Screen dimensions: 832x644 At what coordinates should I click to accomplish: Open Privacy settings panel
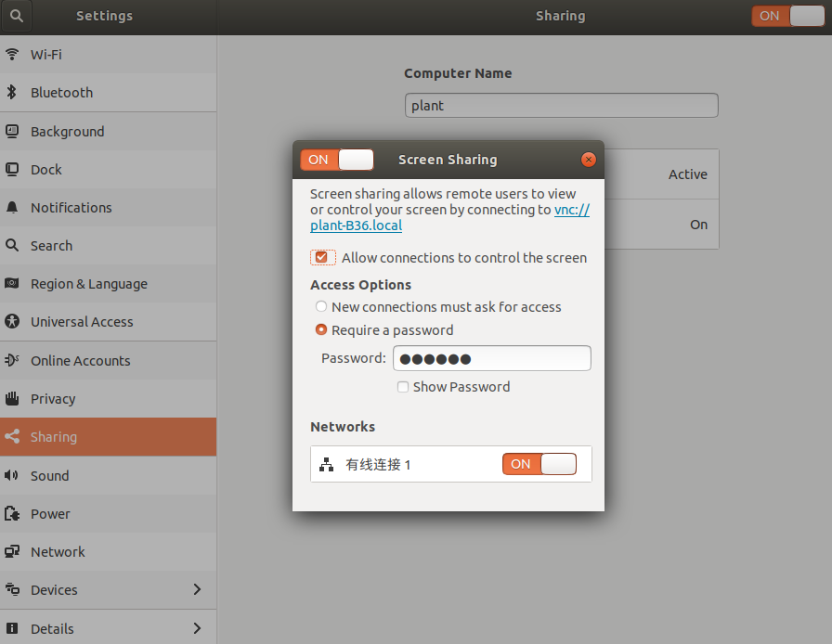coord(109,398)
